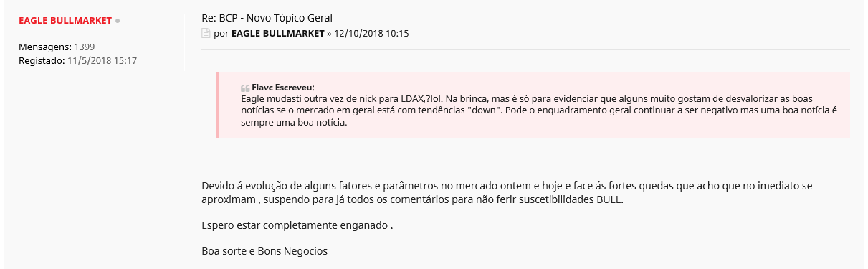Click the grey status dot beside red username

click(118, 21)
